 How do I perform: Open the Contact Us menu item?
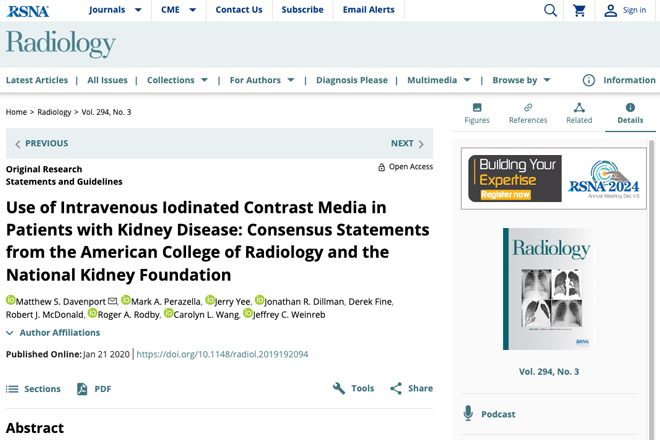(239, 10)
